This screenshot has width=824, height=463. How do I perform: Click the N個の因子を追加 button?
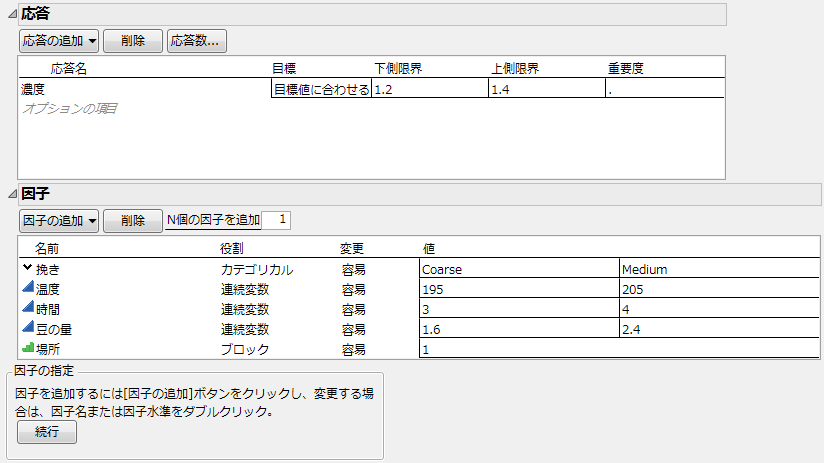click(x=213, y=220)
